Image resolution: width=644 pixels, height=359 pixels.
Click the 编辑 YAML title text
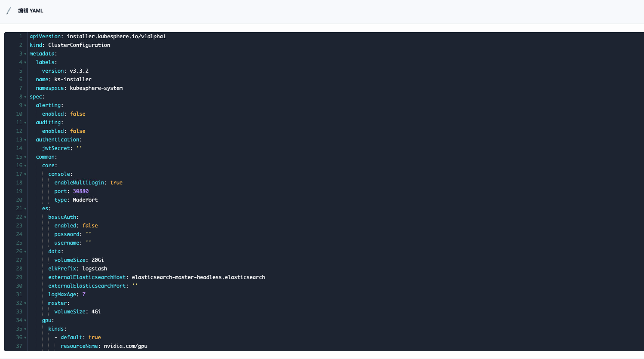coord(31,11)
